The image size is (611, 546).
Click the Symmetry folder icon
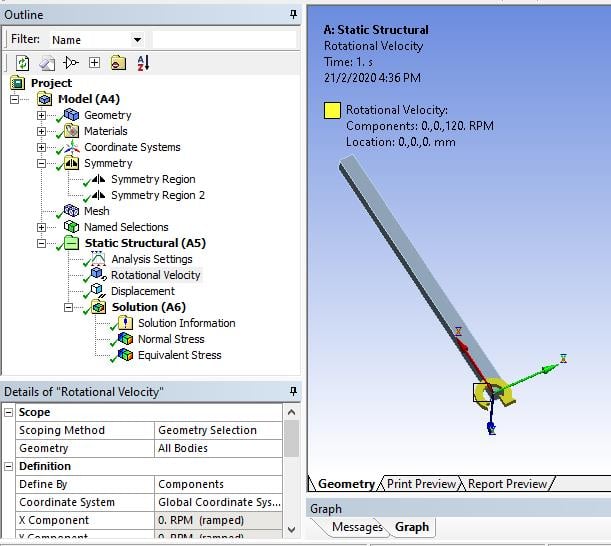(x=71, y=163)
